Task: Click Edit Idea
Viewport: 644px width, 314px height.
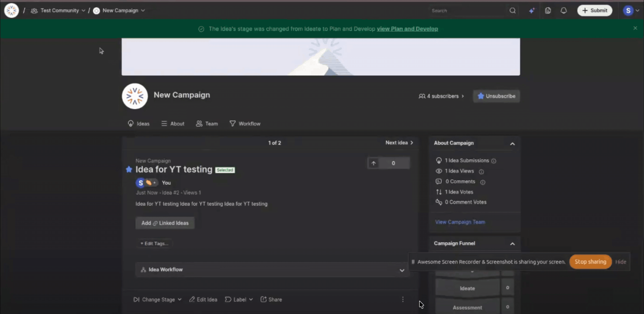Action: tap(203, 300)
